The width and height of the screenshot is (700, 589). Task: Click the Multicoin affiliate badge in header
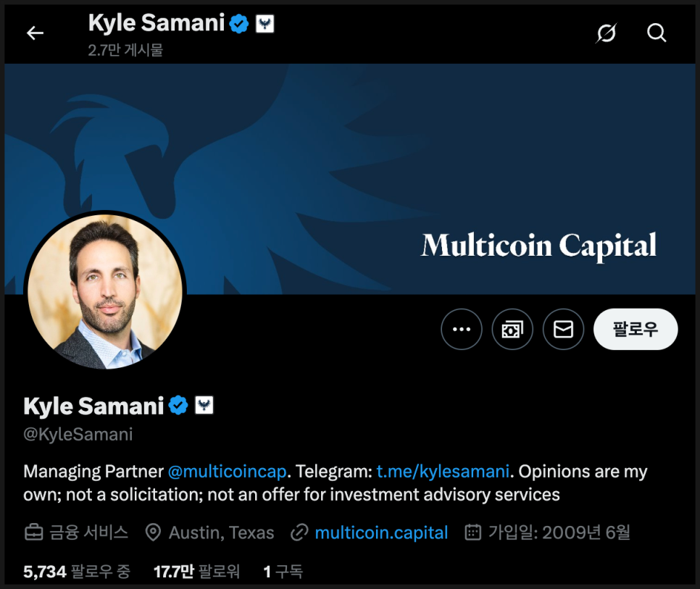tap(264, 24)
